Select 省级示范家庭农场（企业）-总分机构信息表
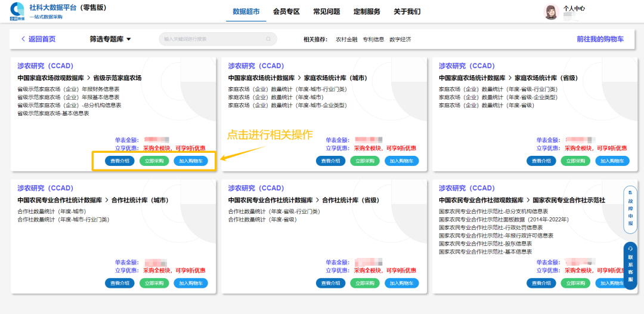This screenshot has height=314, width=644. coord(69,105)
